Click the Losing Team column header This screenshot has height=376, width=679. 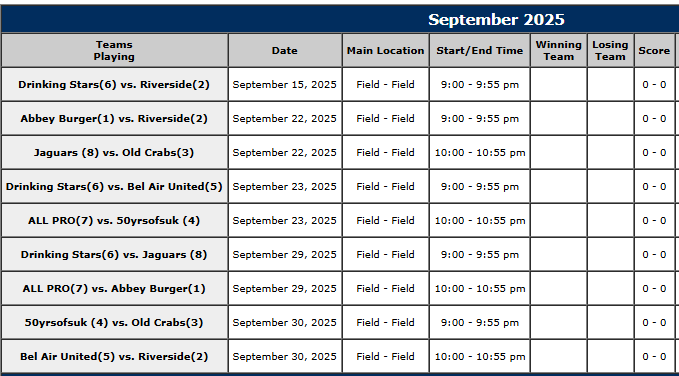[611, 51]
